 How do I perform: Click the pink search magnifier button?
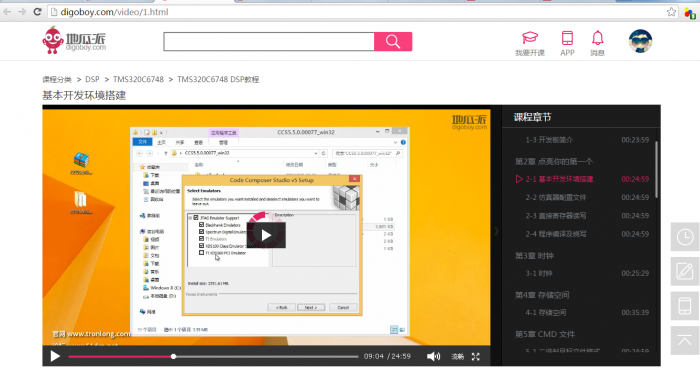click(393, 42)
